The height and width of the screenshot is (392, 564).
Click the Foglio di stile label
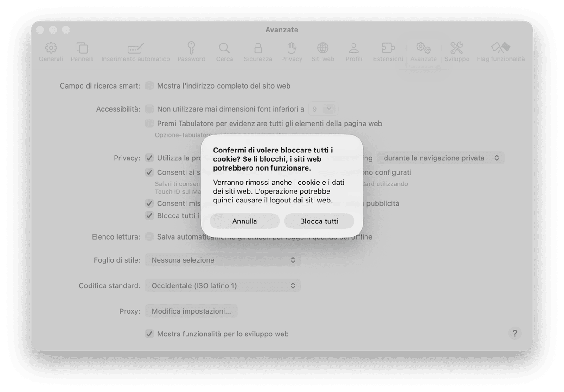[x=117, y=260]
